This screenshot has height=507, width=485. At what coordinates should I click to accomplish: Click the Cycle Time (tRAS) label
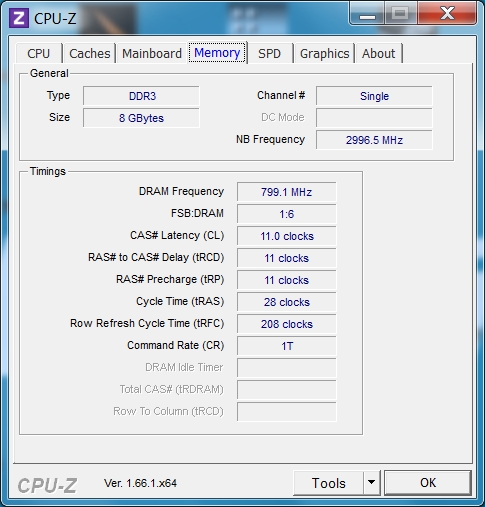180,301
